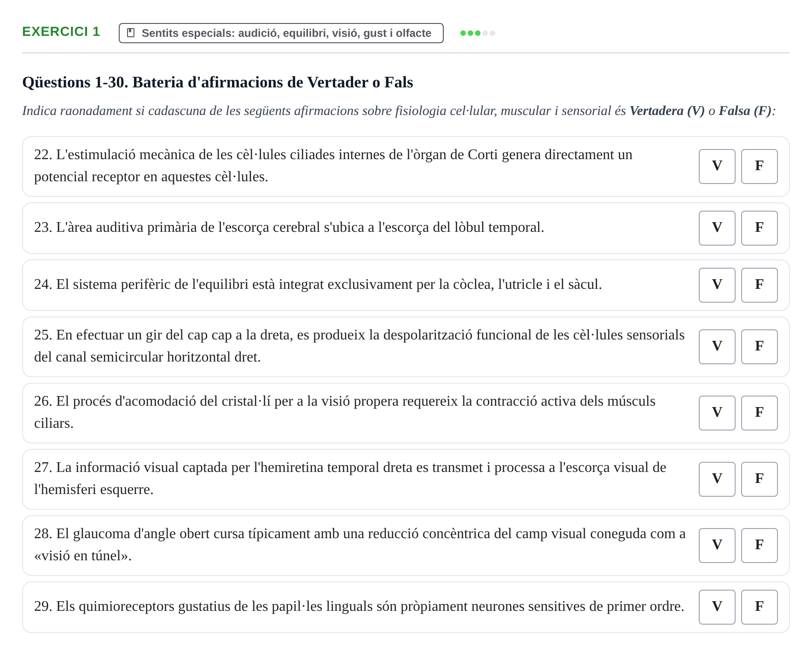The height and width of the screenshot is (655, 812).
Task: Mark question 22 as V (Vertadera)
Action: pyautogui.click(x=717, y=167)
